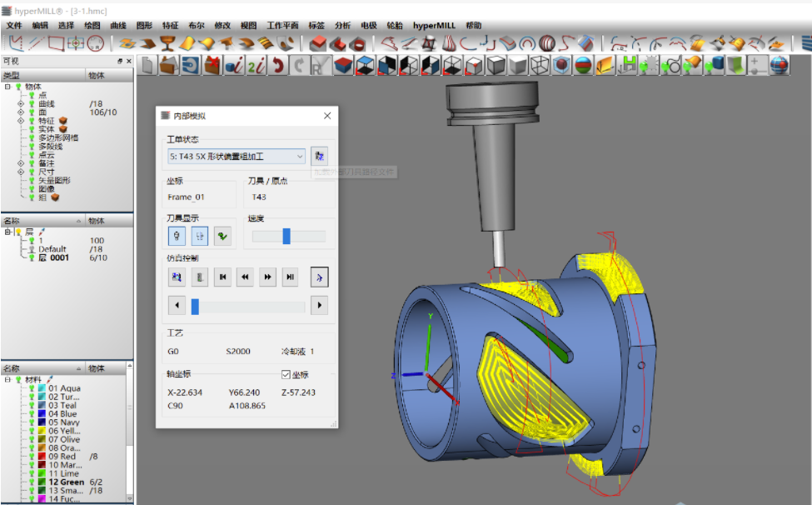Click the grey redo arrow icon
812x505 pixels.
[299, 66]
